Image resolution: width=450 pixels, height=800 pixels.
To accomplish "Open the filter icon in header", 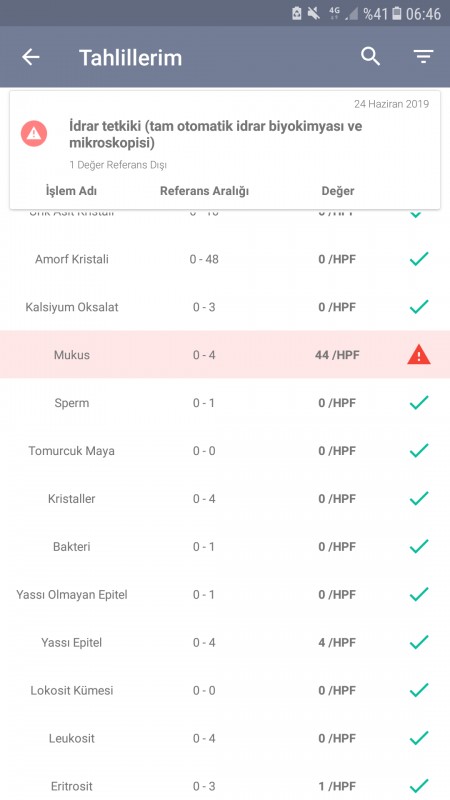I will [423, 57].
